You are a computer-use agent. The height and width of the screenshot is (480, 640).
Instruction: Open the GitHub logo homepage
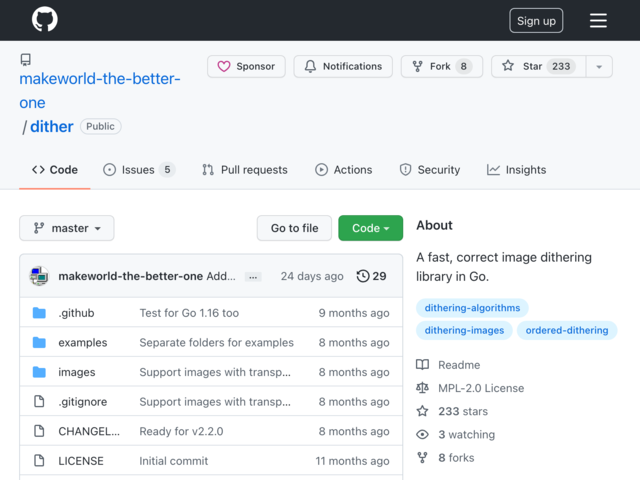[45, 20]
